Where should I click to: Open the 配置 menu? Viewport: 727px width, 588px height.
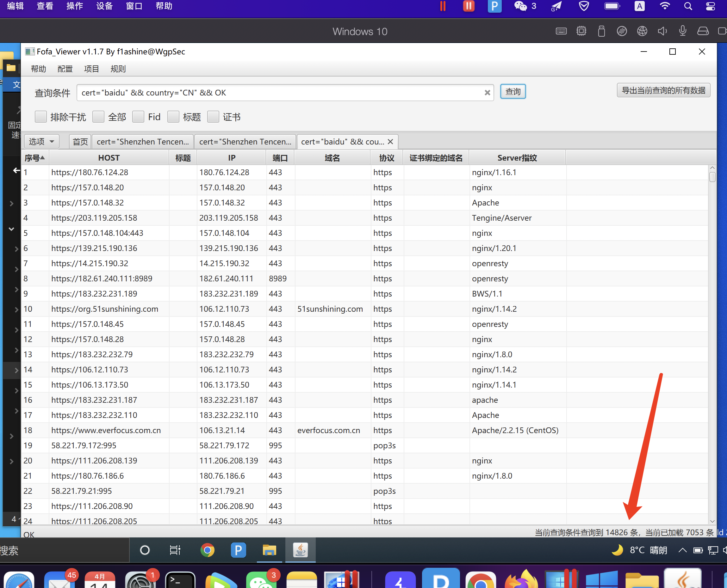(65, 69)
